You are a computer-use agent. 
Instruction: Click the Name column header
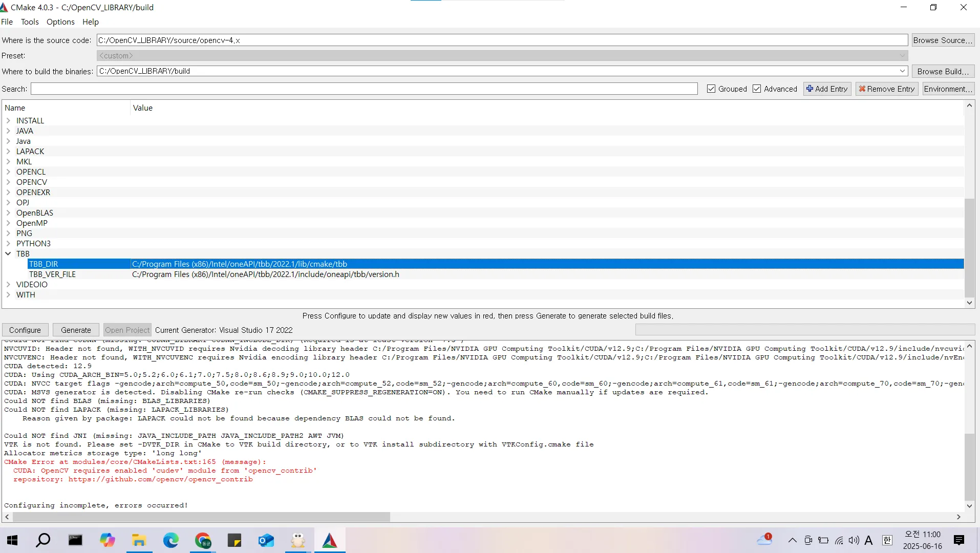15,108
